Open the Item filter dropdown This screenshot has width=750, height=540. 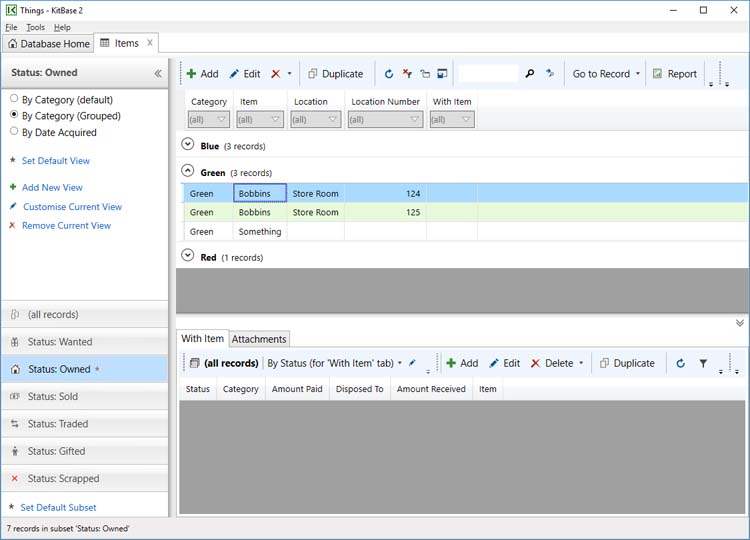(260, 120)
